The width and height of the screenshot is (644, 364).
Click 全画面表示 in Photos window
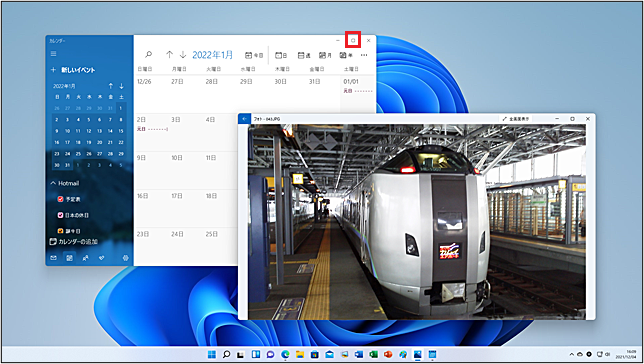(x=517, y=119)
